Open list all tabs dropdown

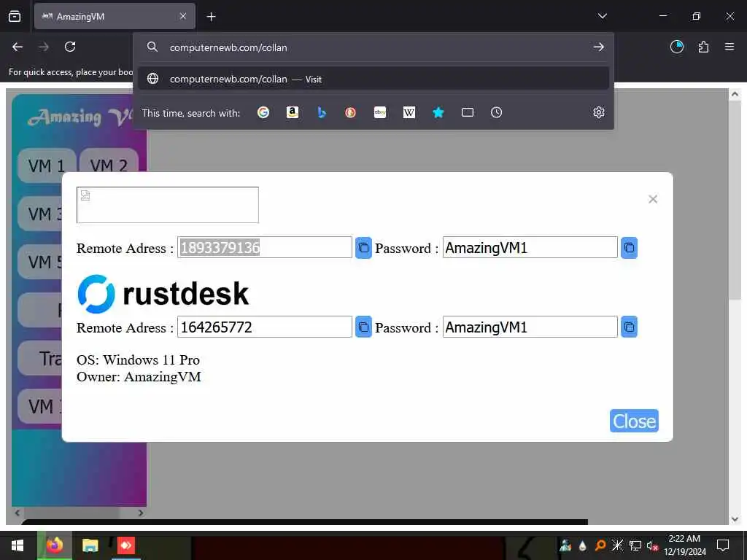point(602,16)
